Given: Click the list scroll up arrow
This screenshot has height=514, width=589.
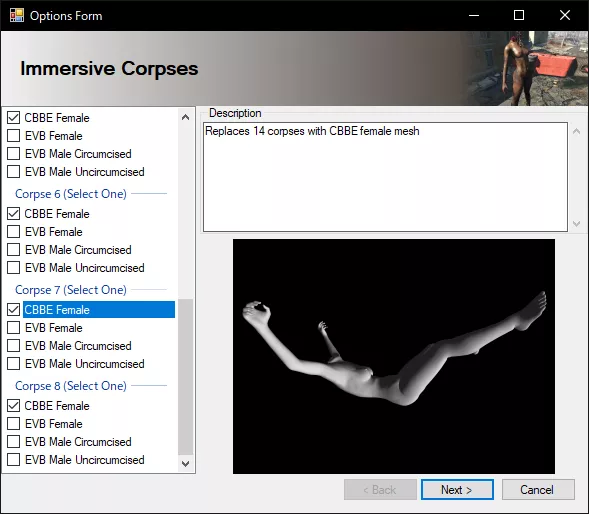Looking at the screenshot, I should [x=185, y=117].
